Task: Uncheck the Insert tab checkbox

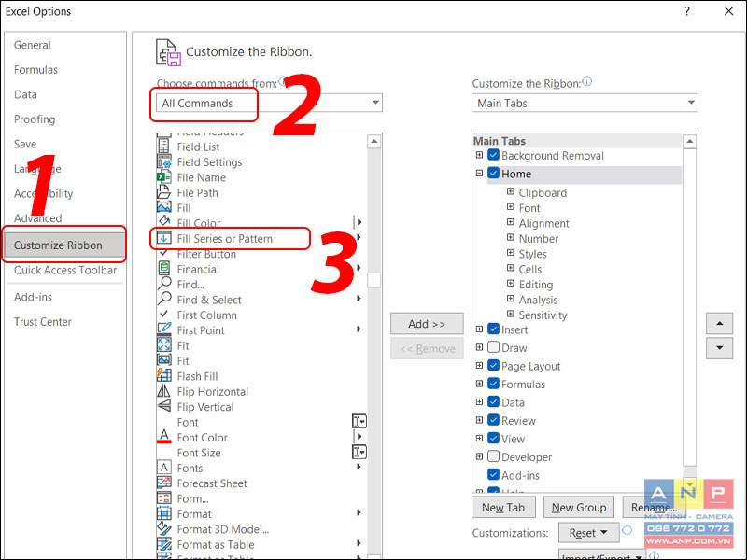Action: pos(494,329)
